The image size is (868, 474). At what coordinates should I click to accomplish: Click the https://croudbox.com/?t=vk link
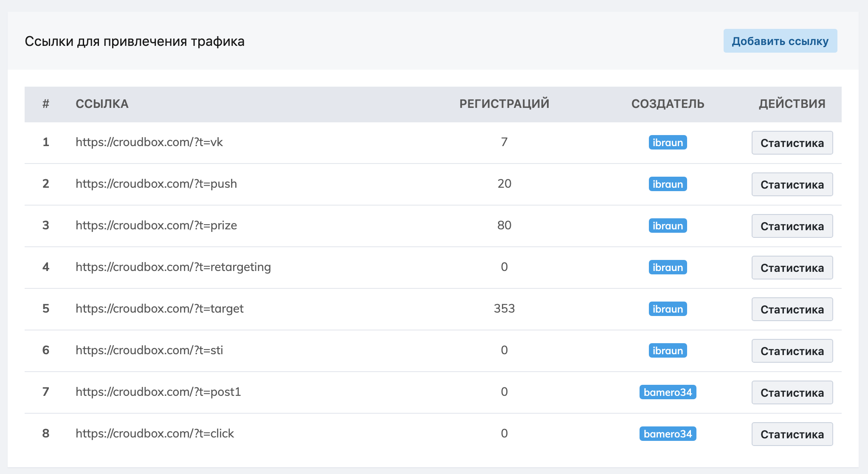(149, 142)
